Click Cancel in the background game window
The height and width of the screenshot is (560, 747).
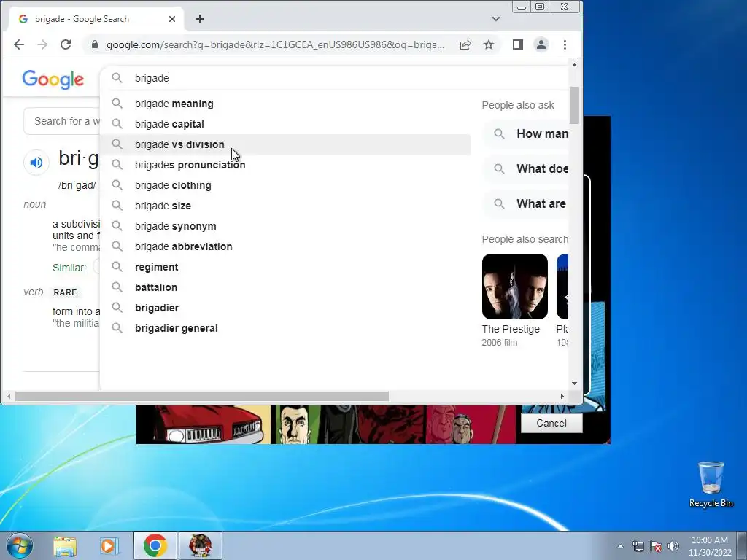click(551, 424)
